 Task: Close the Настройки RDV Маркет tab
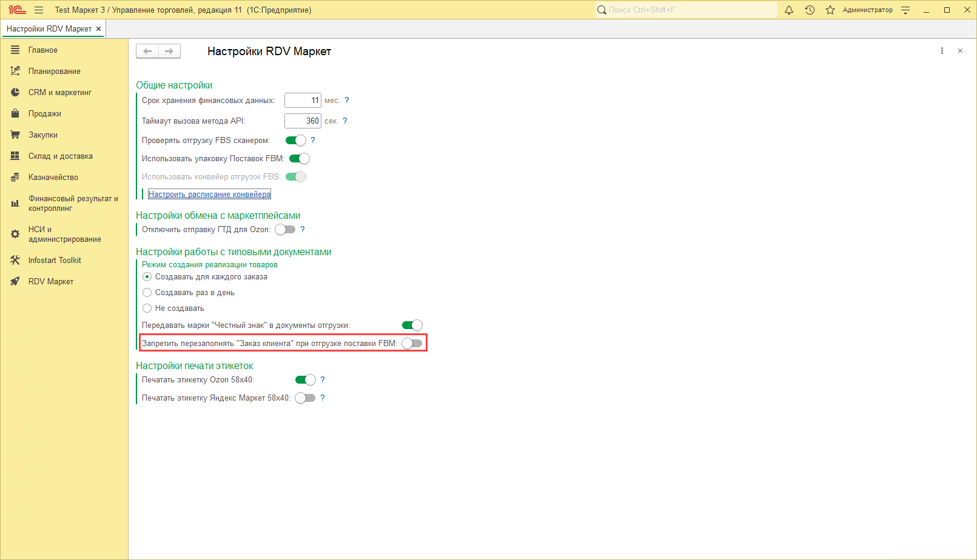pos(98,28)
